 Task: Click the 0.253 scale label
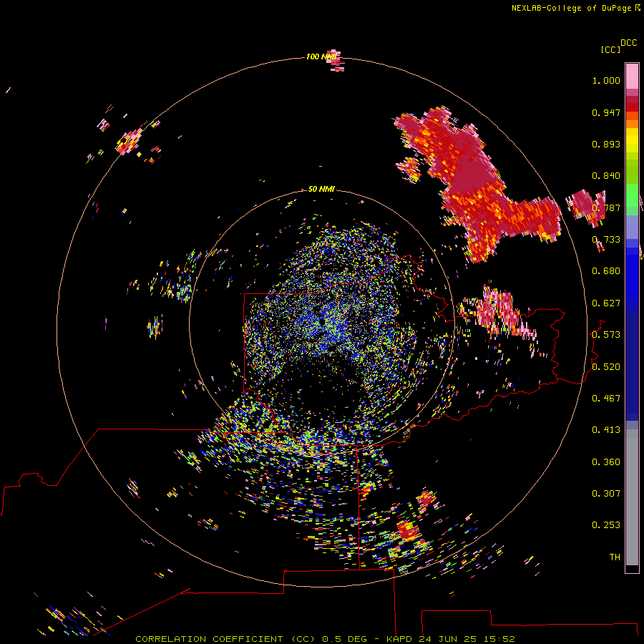pos(606,525)
